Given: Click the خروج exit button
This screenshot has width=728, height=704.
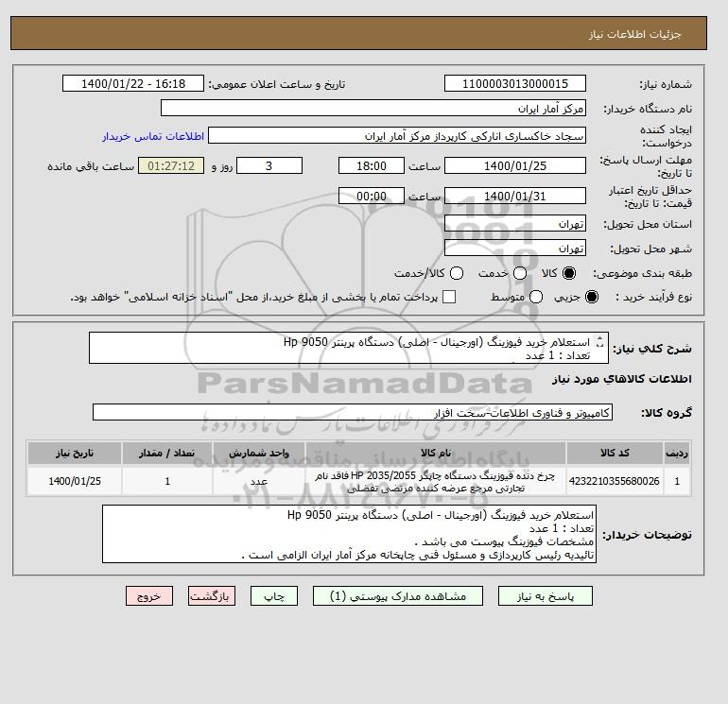Looking at the screenshot, I should 149,596.
